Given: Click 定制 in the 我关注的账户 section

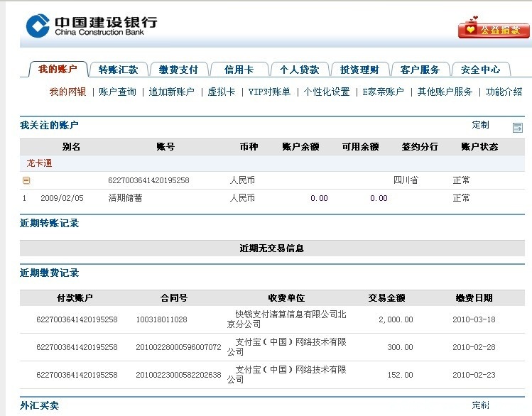Looking at the screenshot, I should pyautogui.click(x=480, y=125).
